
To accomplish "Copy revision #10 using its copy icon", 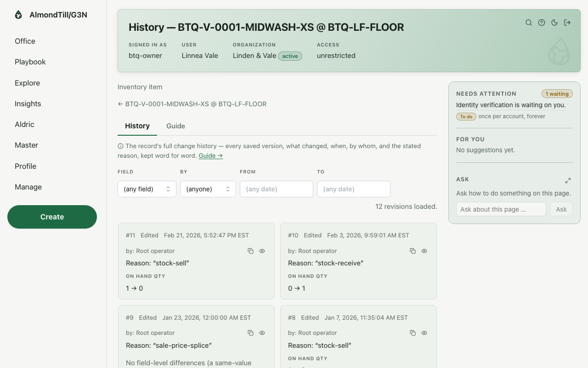I will click(413, 251).
